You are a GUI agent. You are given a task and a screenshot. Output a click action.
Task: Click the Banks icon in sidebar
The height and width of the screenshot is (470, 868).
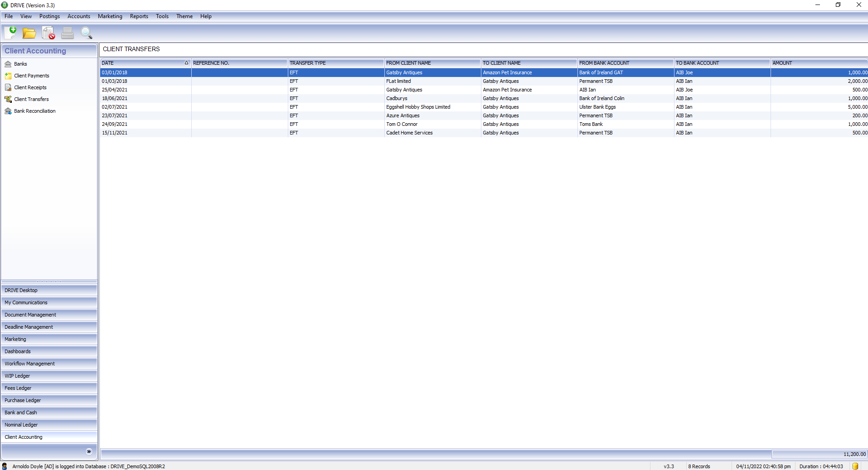(x=8, y=64)
